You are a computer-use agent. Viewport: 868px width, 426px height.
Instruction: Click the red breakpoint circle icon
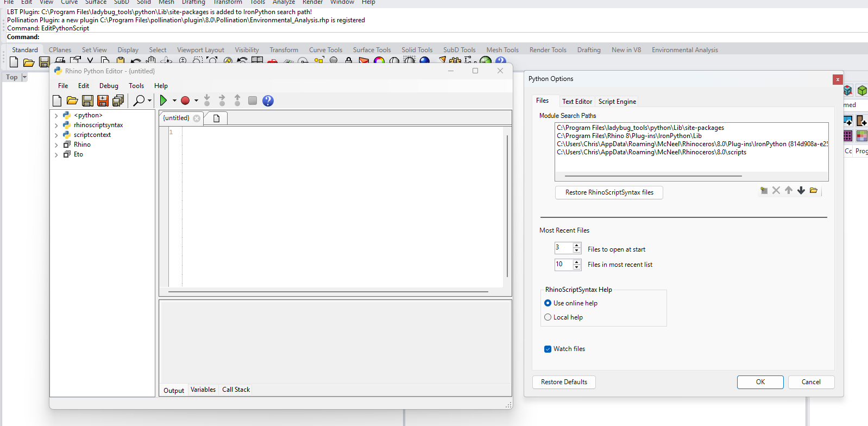[185, 101]
